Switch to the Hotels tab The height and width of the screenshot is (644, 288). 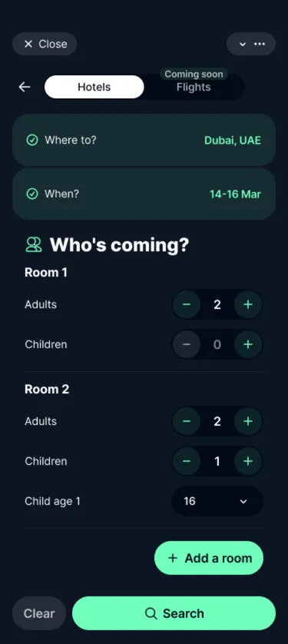coord(94,87)
